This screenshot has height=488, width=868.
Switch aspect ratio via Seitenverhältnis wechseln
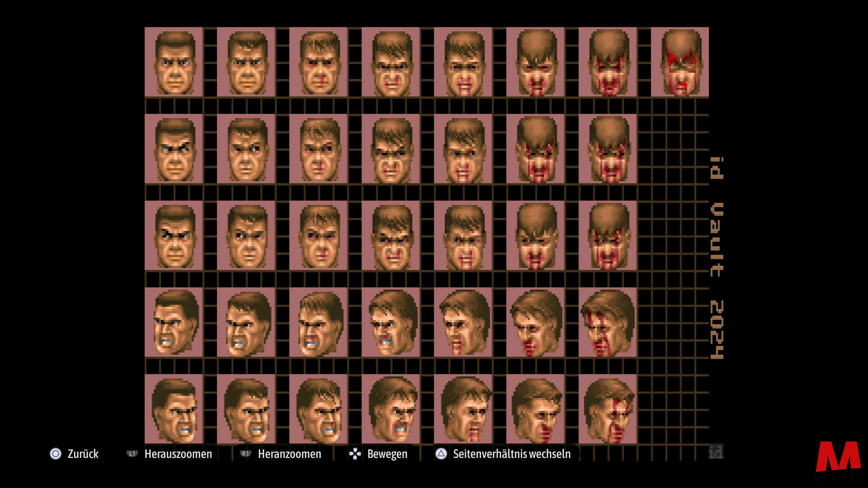tap(512, 454)
